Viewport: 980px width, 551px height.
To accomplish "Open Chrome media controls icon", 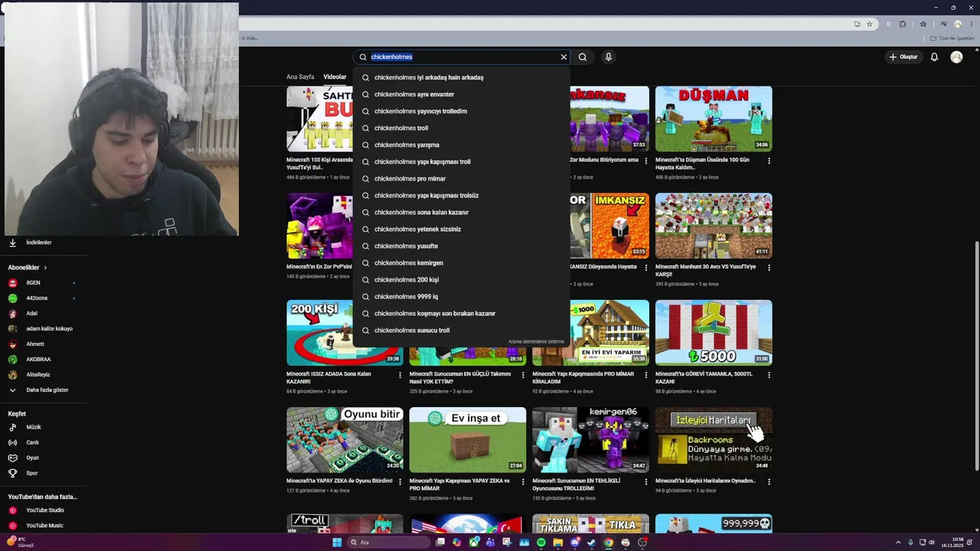I will pyautogui.click(x=943, y=24).
